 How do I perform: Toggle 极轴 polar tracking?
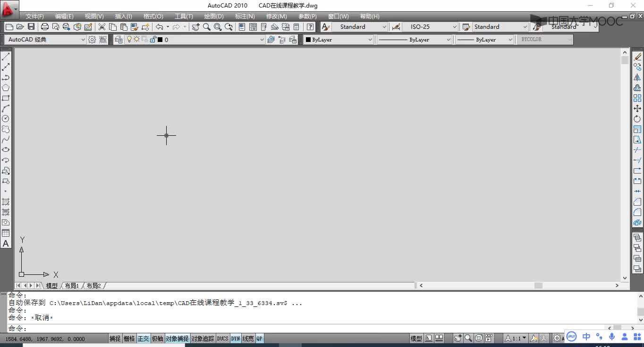(158, 339)
